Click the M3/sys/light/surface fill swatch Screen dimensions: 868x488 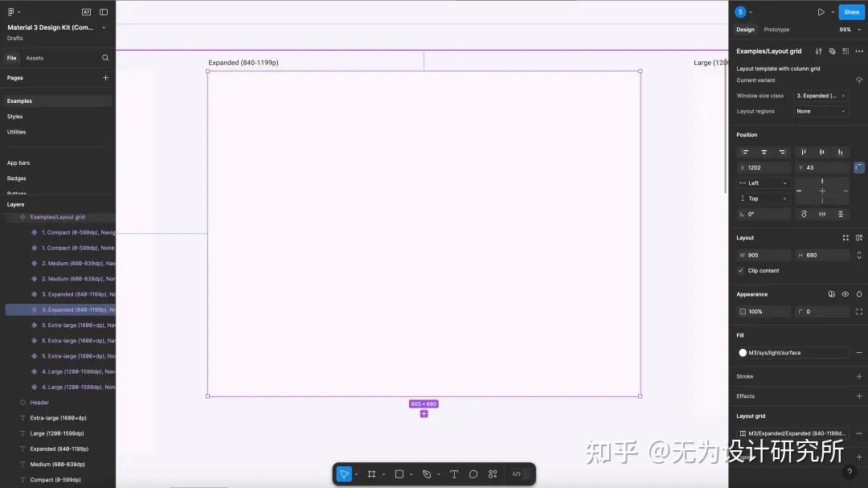tap(743, 352)
